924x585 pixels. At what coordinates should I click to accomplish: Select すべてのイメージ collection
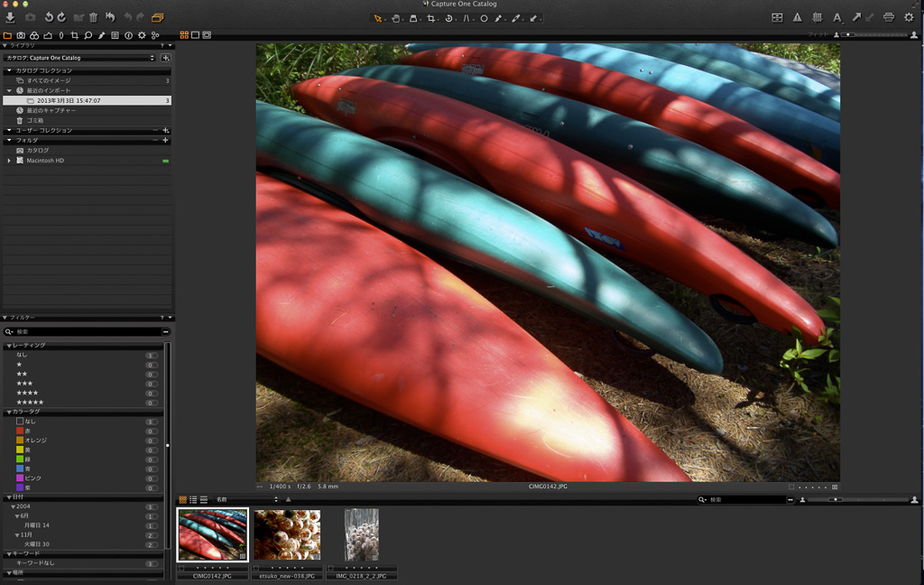pos(48,81)
